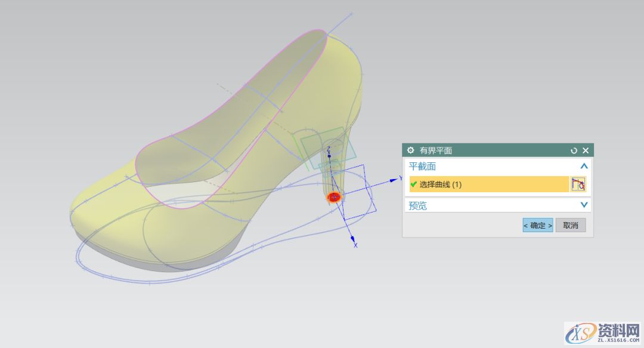The height and width of the screenshot is (348, 644).
Task: Click the 预览 section label
Action: [x=417, y=205]
